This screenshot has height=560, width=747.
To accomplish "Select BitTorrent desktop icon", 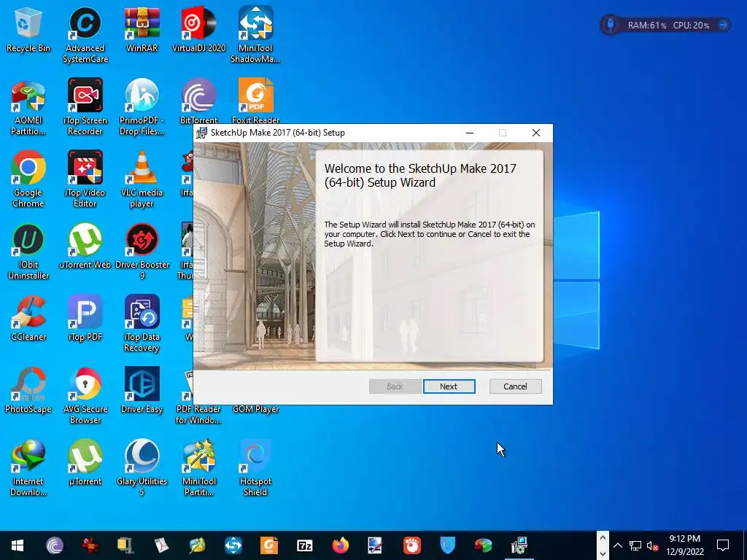I will [198, 101].
